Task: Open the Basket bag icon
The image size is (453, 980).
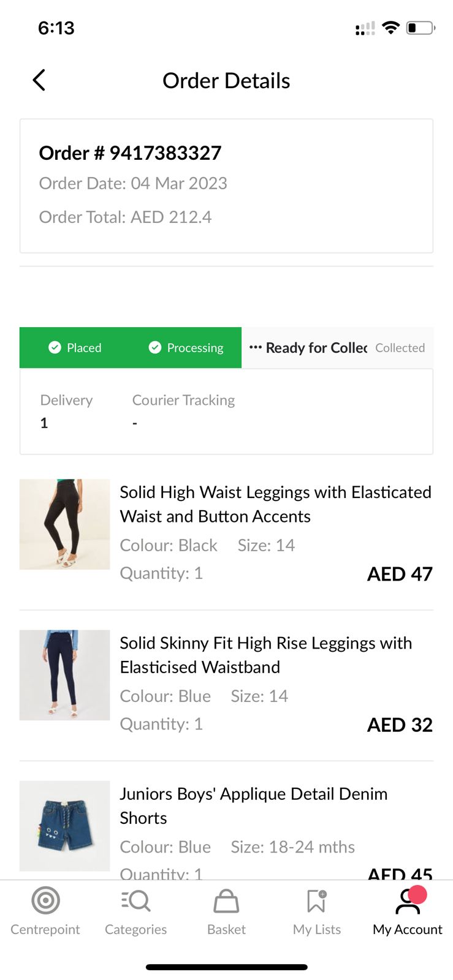Action: (x=226, y=901)
